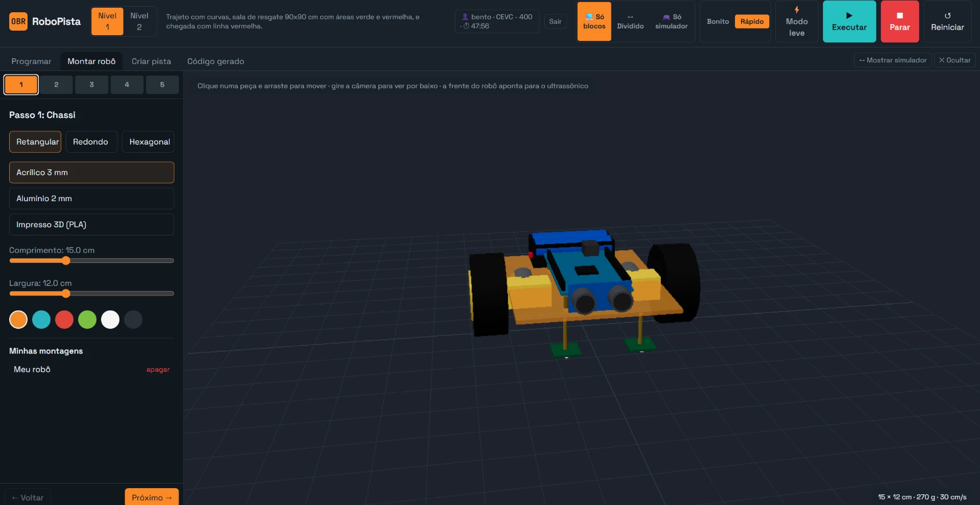Go to build step 2

coord(56,85)
